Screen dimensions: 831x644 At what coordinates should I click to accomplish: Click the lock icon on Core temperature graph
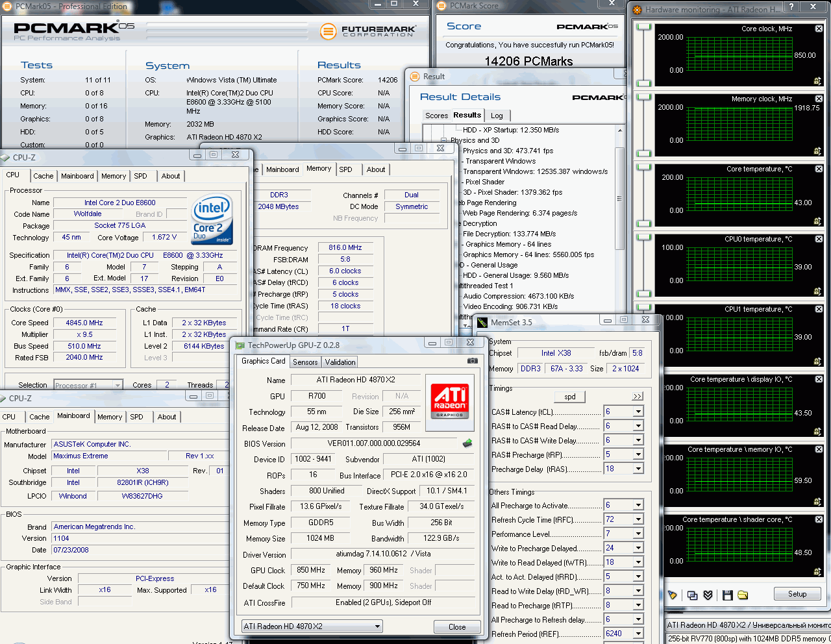818,221
